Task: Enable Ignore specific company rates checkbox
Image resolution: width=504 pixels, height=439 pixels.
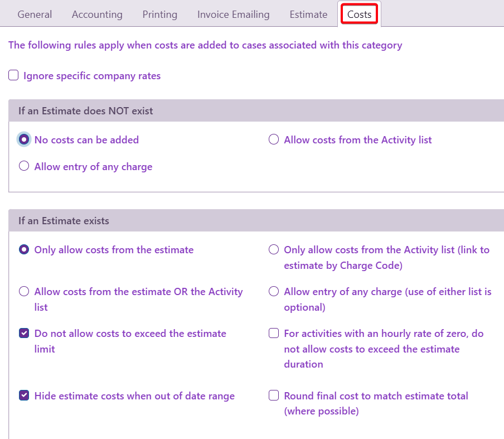Action: tap(13, 75)
